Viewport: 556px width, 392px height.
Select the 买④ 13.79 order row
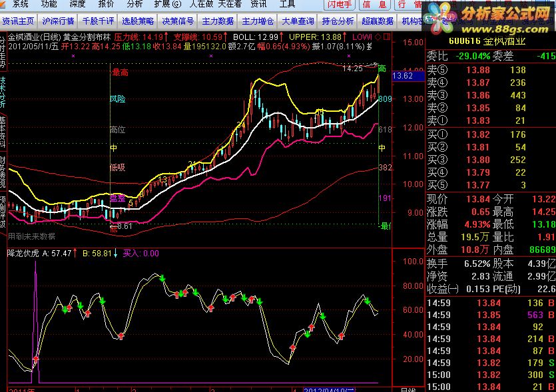[491, 172]
